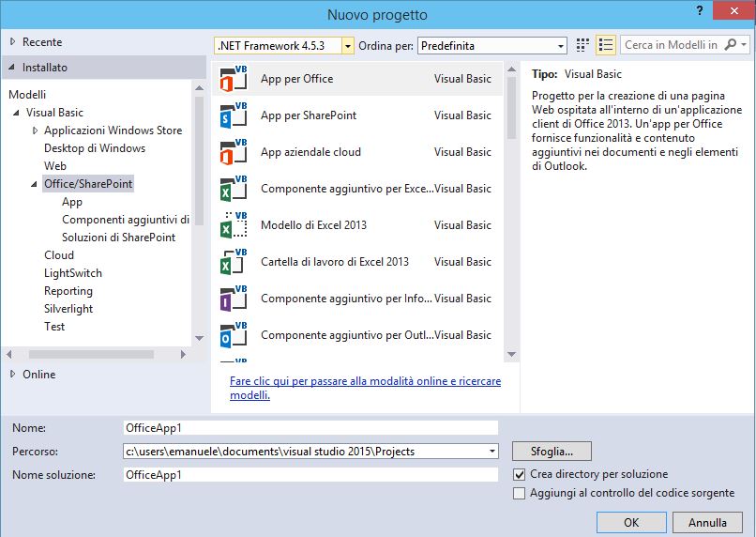Select the App per Office template icon

[234, 79]
